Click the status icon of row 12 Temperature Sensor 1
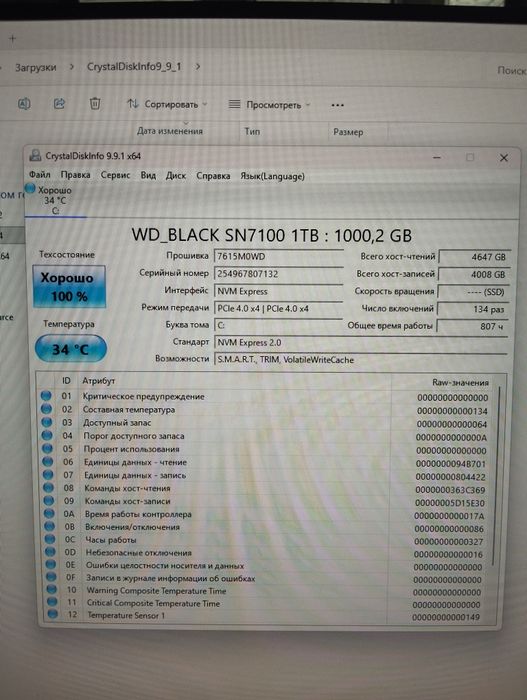The height and width of the screenshot is (700, 527). [x=53, y=614]
